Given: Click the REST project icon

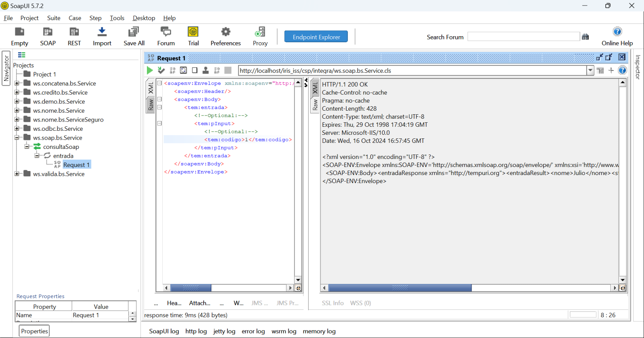Looking at the screenshot, I should click(x=74, y=32).
